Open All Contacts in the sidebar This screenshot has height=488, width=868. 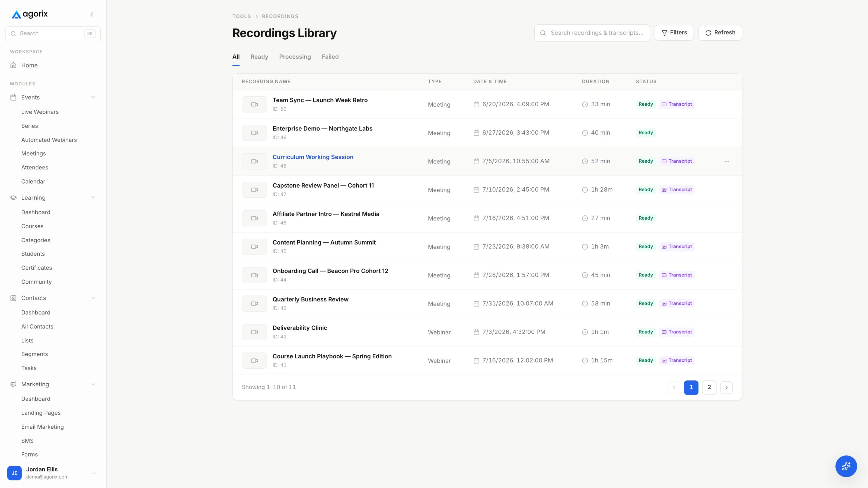tap(37, 327)
